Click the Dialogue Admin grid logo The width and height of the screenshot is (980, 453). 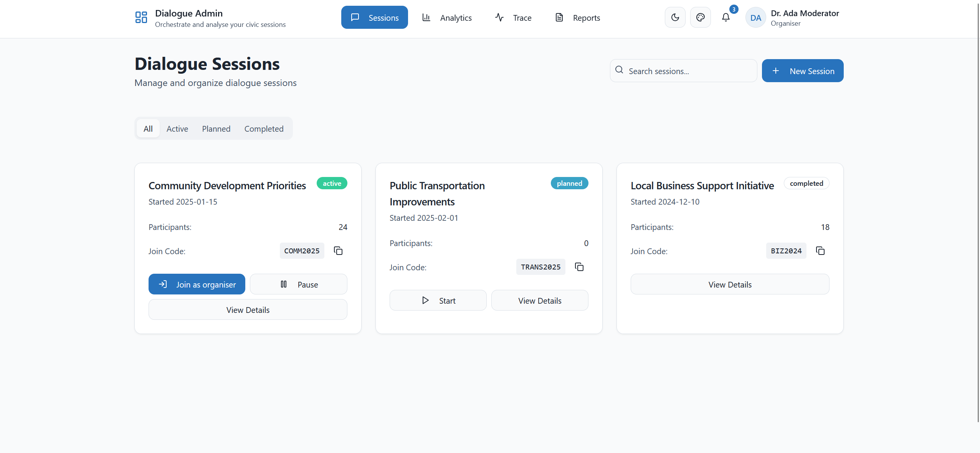click(141, 17)
